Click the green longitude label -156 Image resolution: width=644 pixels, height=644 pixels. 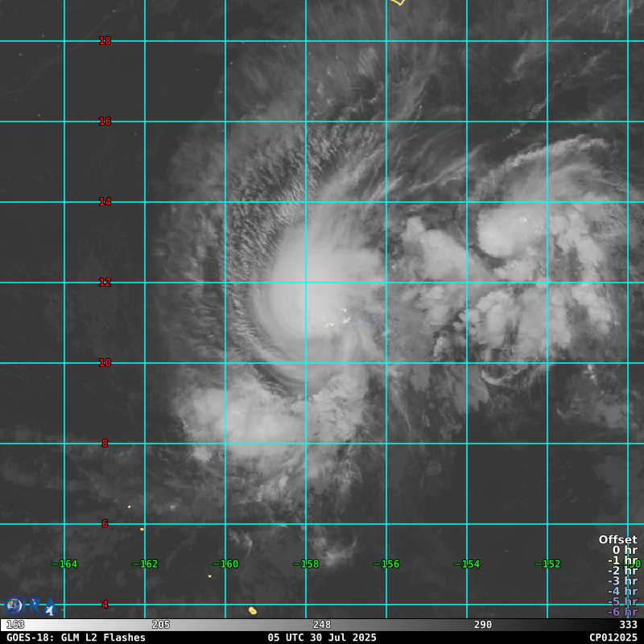(386, 564)
